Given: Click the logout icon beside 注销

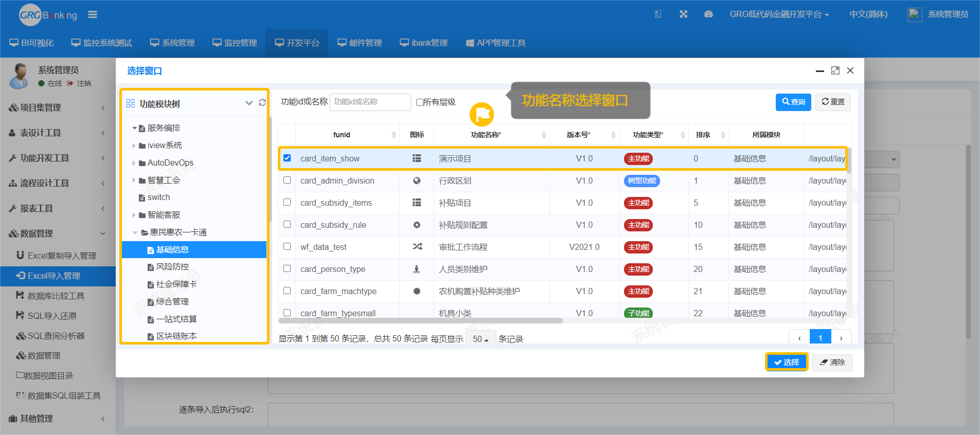Looking at the screenshot, I should [70, 83].
